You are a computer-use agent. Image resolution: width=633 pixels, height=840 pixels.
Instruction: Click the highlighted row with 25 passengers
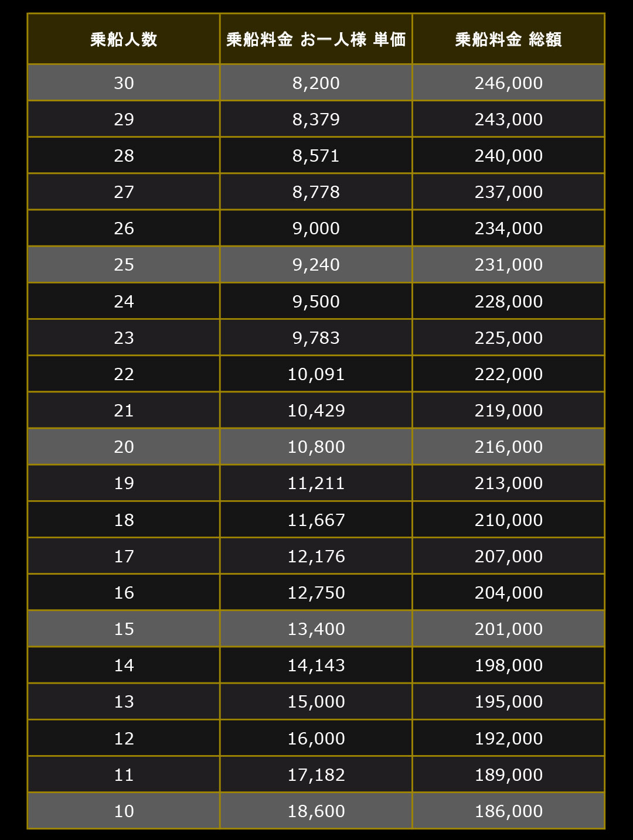[x=316, y=265]
